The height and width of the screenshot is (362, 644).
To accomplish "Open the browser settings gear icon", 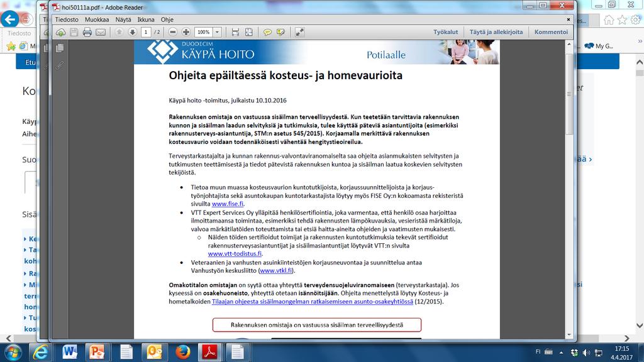I will click(636, 19).
